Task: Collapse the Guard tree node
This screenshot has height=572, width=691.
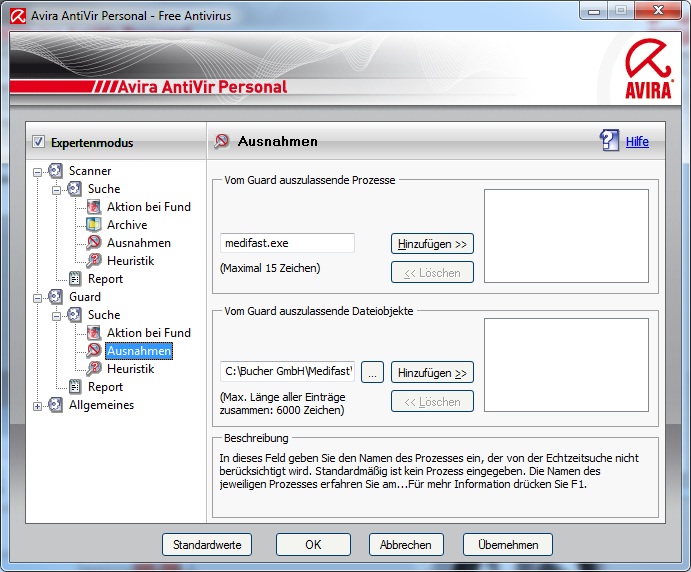Action: click(x=37, y=298)
